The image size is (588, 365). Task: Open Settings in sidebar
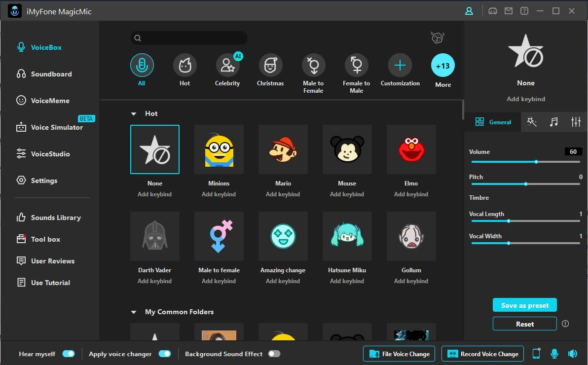(x=37, y=181)
